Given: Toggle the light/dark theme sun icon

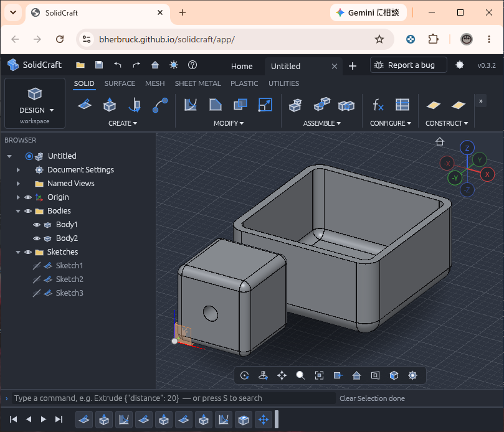Looking at the screenshot, I should click(x=174, y=65).
